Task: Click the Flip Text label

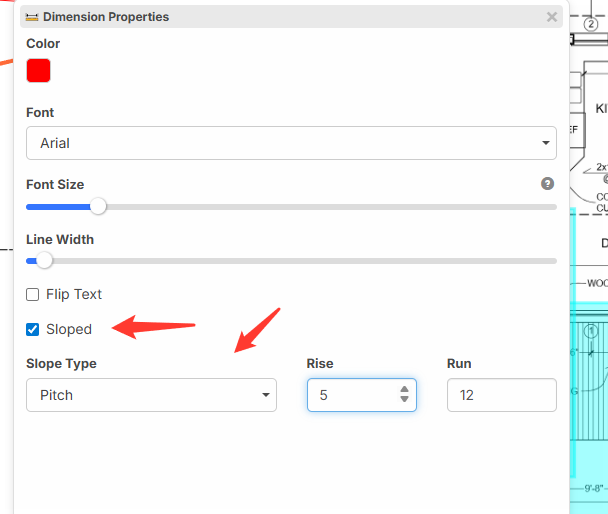Action: click(x=74, y=295)
